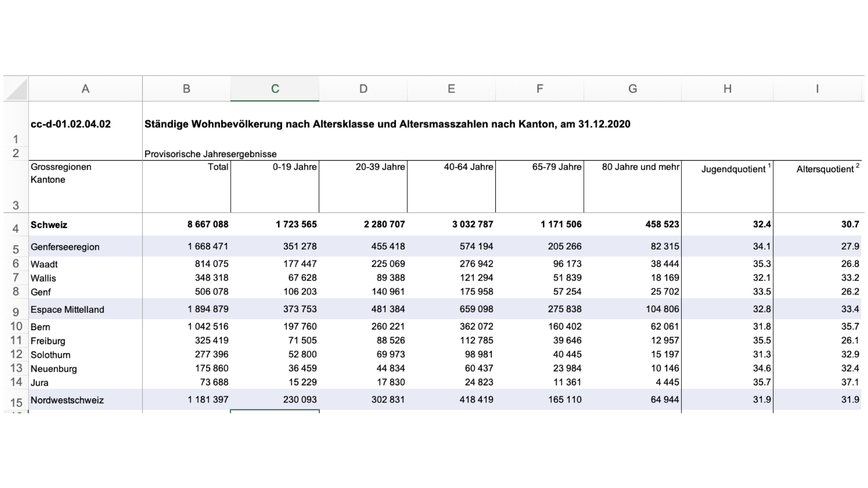This screenshot has height=488, width=868.
Task: Select Nordwestschweiz cell in column A
Action: click(67, 400)
